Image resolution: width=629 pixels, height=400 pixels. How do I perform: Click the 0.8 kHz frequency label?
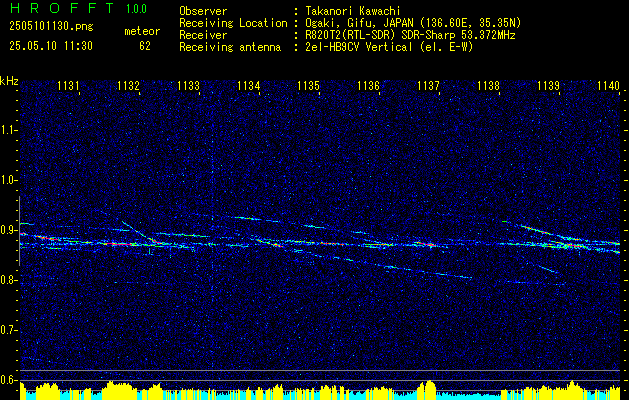click(7, 280)
